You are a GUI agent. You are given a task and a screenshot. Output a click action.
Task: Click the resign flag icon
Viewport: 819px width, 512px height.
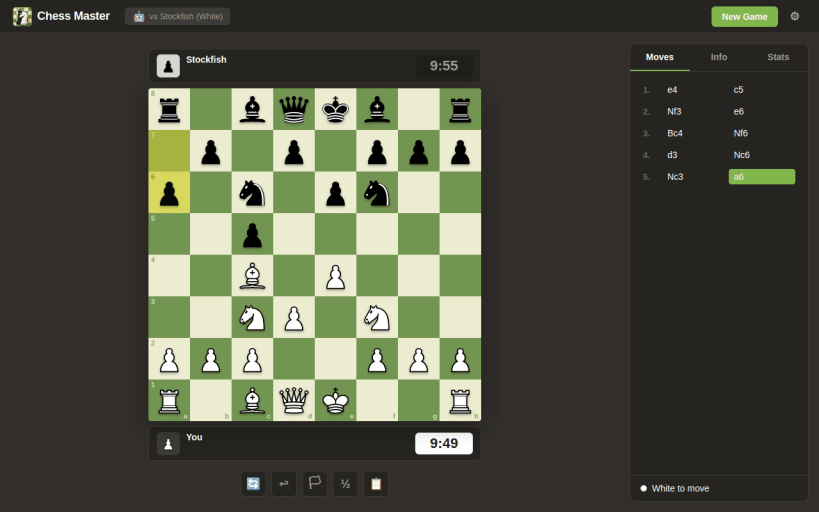314,484
